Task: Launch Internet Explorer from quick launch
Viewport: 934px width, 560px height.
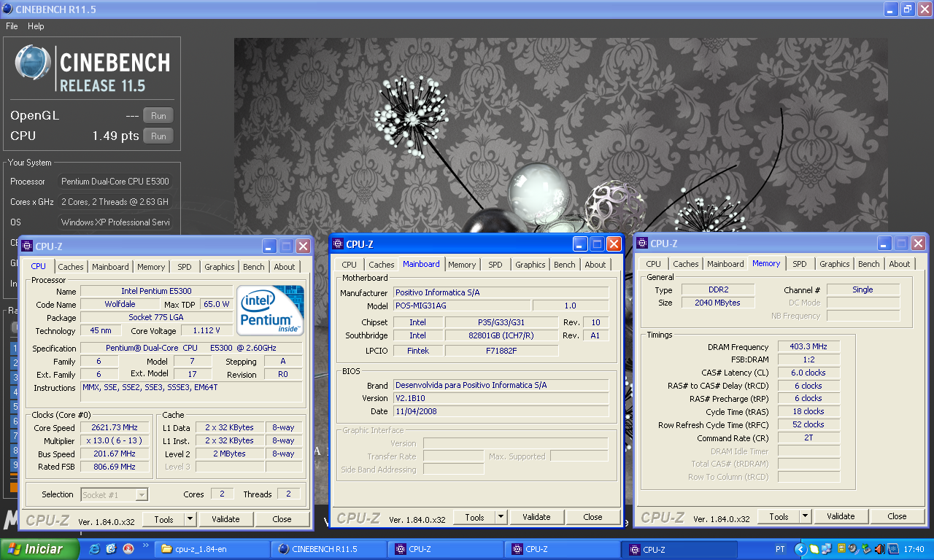Action: coord(95,549)
